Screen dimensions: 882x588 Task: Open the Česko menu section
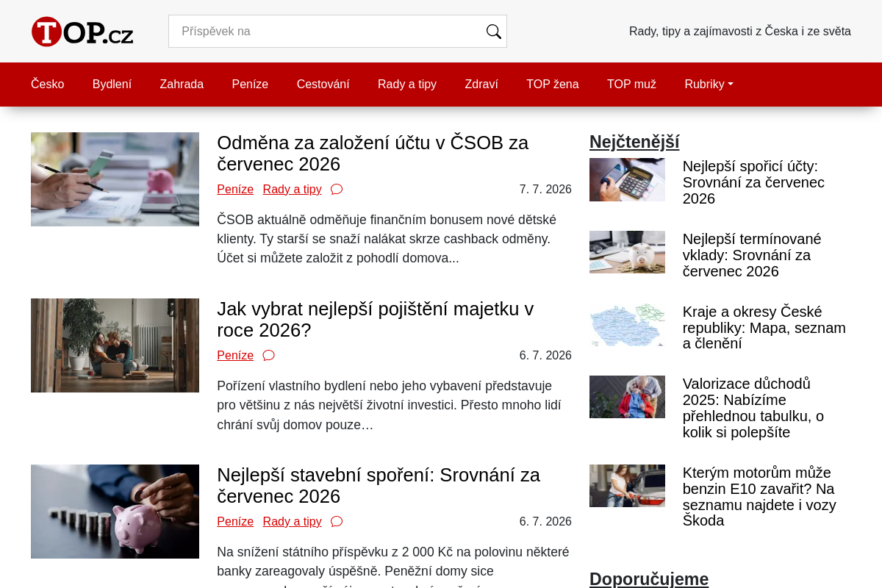[x=48, y=84]
